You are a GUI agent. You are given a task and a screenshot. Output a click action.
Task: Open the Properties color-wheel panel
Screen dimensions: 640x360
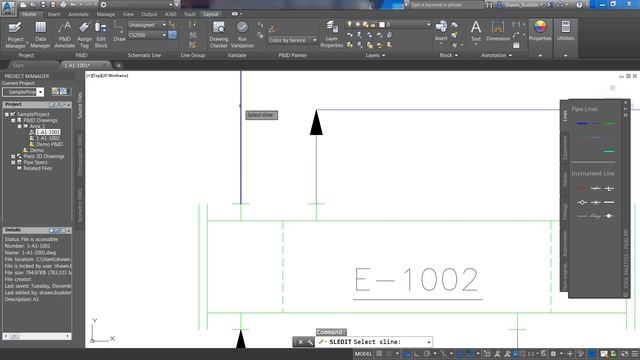click(540, 31)
